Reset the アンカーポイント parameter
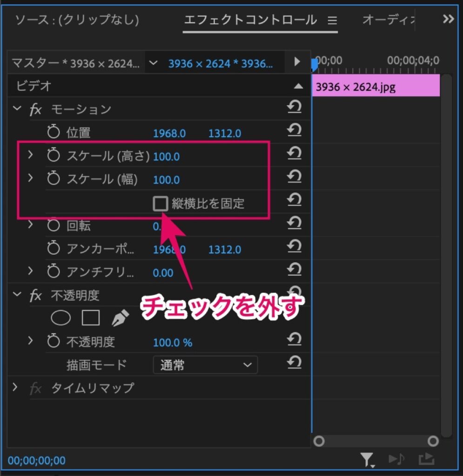 [294, 246]
